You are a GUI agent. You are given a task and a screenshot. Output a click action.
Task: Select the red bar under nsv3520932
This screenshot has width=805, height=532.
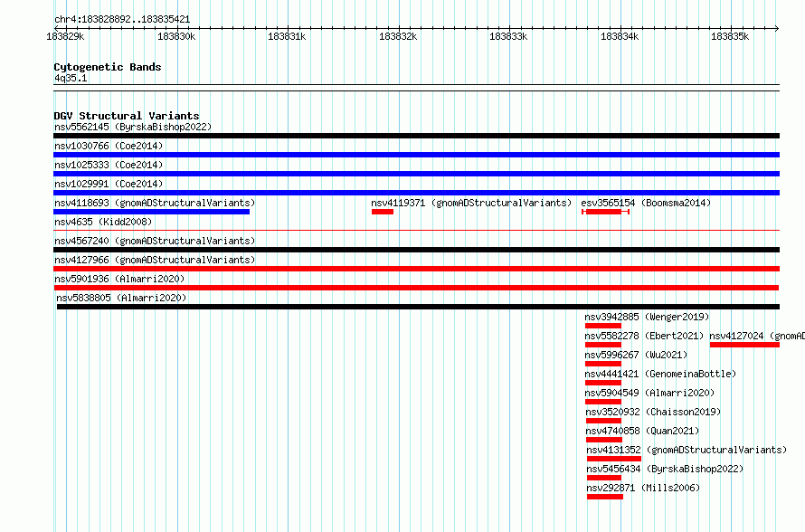(604, 421)
